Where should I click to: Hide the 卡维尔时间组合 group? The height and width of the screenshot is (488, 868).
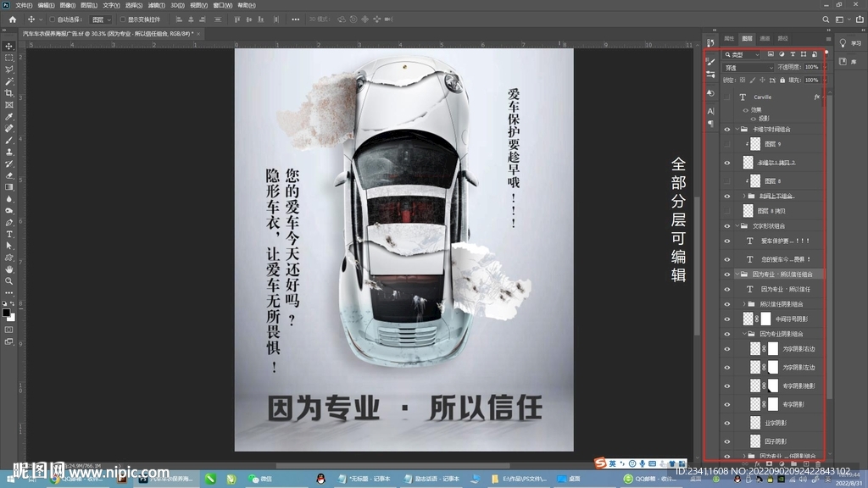pyautogui.click(x=726, y=128)
